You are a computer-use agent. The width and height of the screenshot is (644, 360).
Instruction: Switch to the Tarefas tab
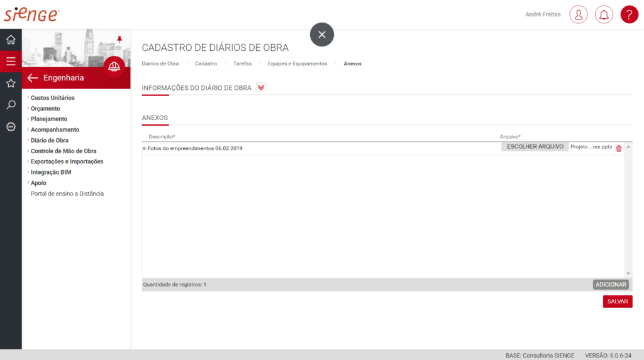[242, 63]
